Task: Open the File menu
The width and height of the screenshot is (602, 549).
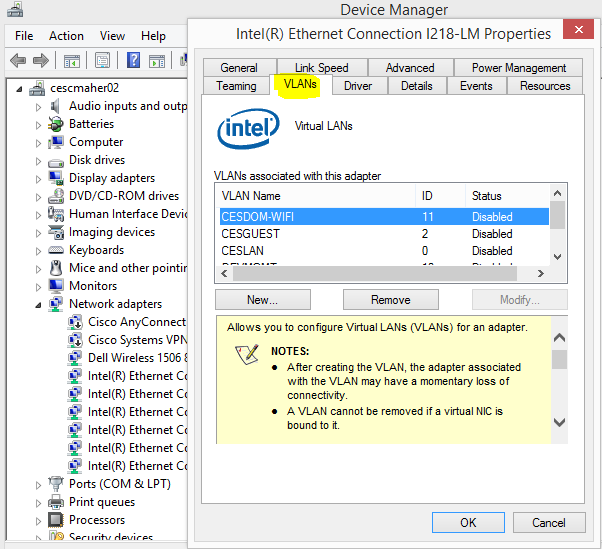Action: point(24,36)
